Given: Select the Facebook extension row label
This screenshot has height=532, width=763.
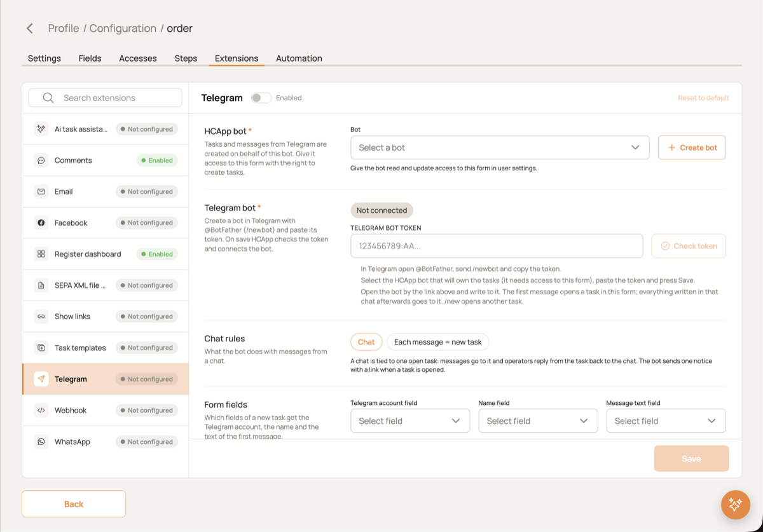Looking at the screenshot, I should pyautogui.click(x=71, y=222).
